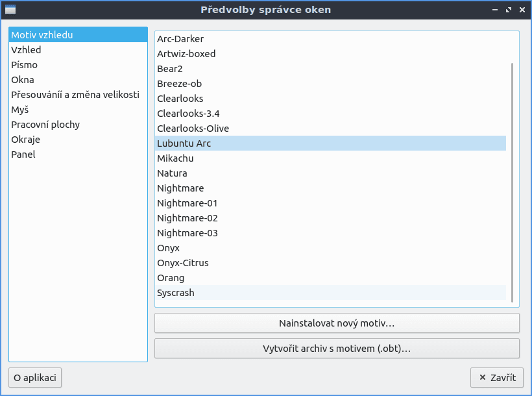Open the O aplikaci dialog

pos(35,378)
